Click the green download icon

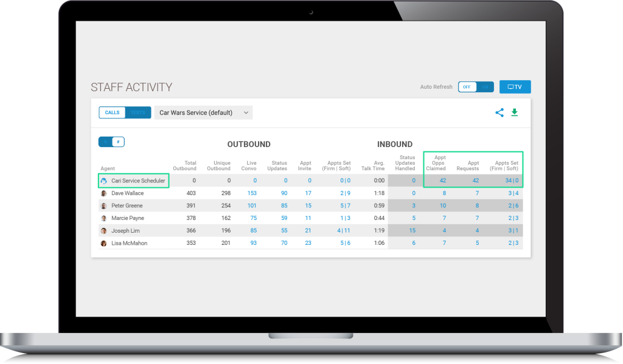pos(515,113)
